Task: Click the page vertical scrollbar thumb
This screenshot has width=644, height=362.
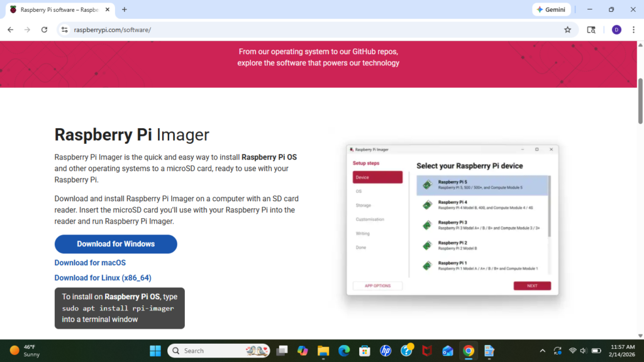Action: (x=640, y=101)
